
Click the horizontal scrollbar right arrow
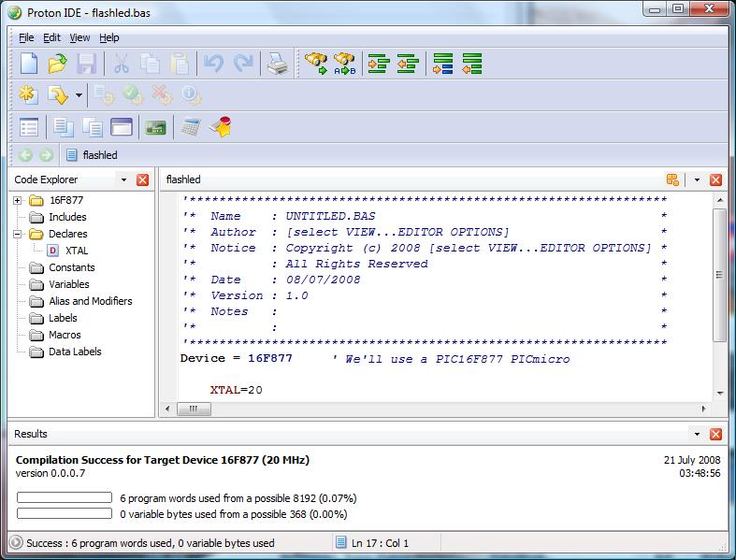pos(703,409)
